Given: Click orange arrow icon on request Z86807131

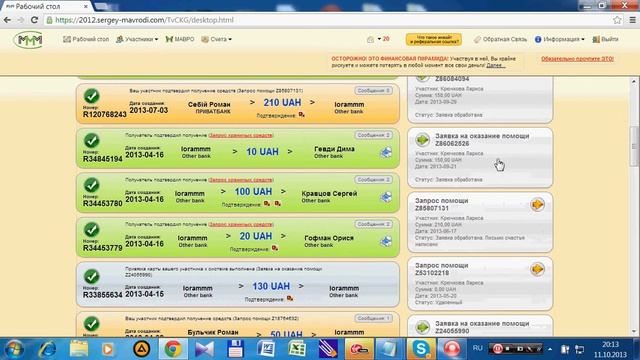Looking at the screenshot, I should (x=537, y=204).
